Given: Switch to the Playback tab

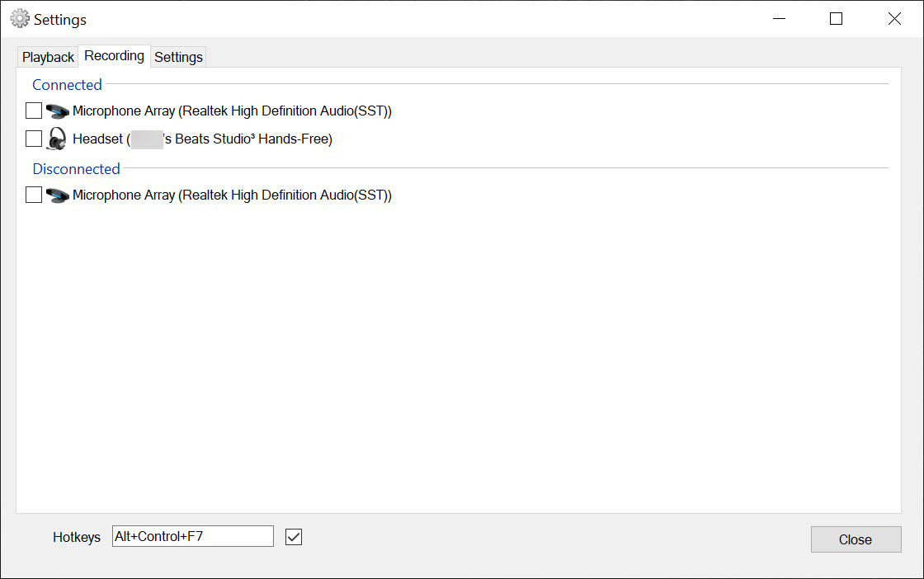Looking at the screenshot, I should [48, 57].
